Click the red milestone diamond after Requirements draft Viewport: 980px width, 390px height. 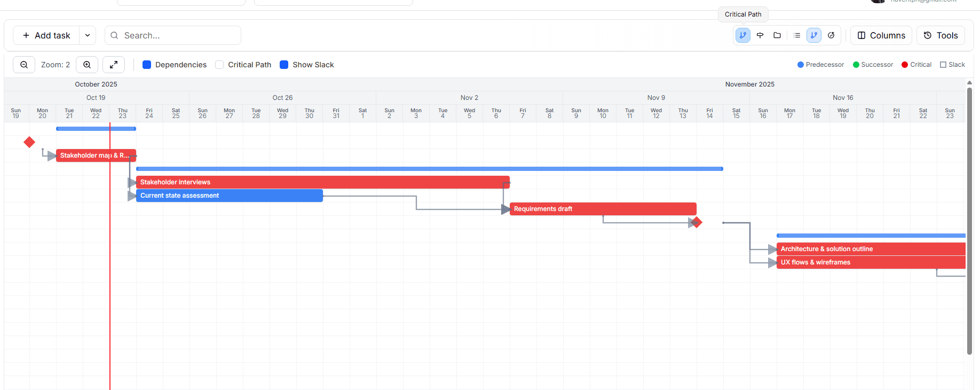696,222
